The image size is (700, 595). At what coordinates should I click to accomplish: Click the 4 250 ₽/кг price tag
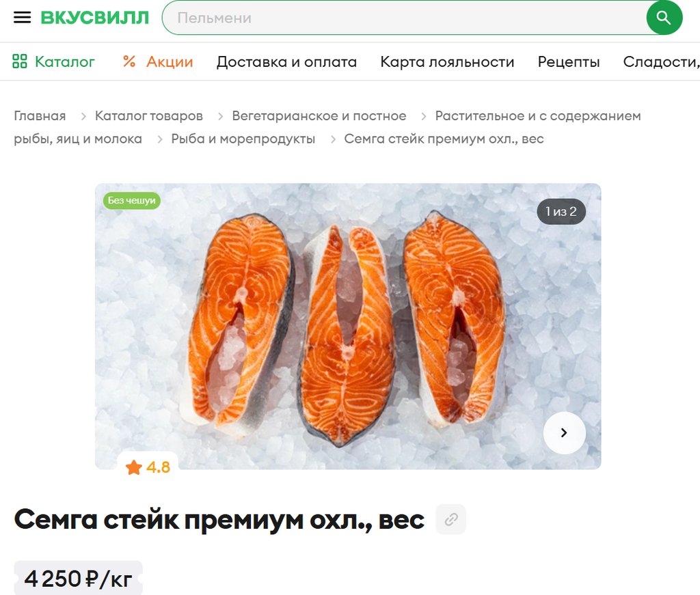(78, 579)
